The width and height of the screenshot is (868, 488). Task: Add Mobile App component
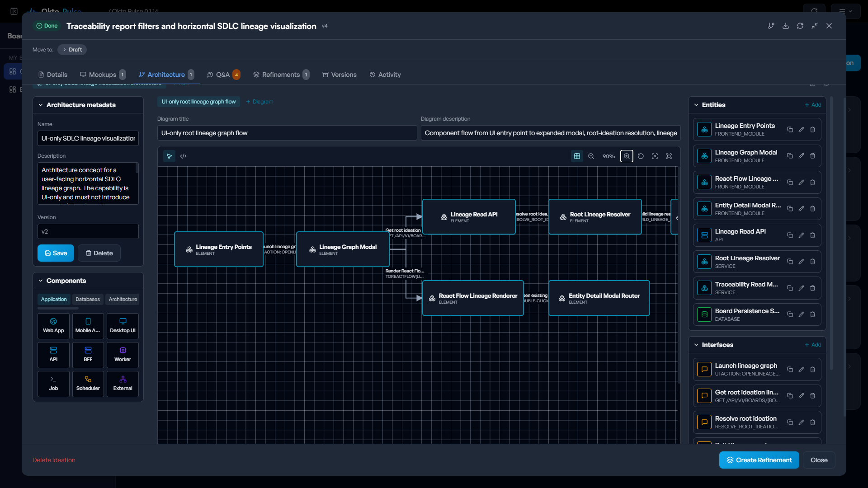(x=88, y=326)
